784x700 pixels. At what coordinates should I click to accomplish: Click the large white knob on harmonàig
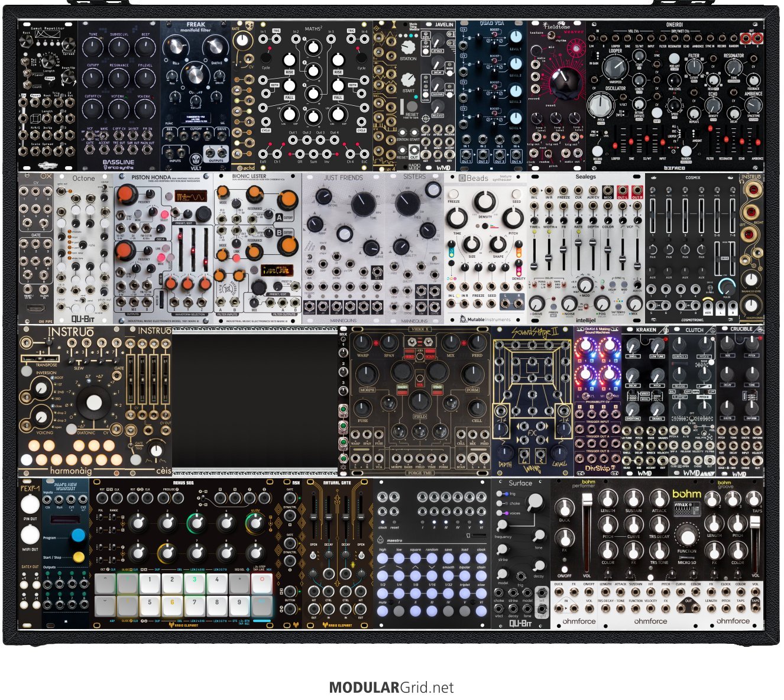pyautogui.click(x=94, y=403)
